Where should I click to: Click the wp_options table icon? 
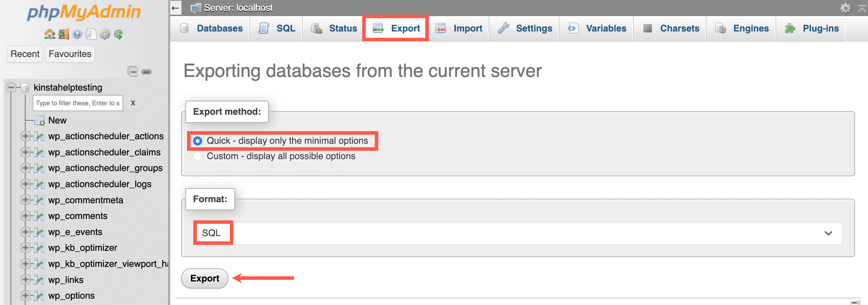point(40,296)
